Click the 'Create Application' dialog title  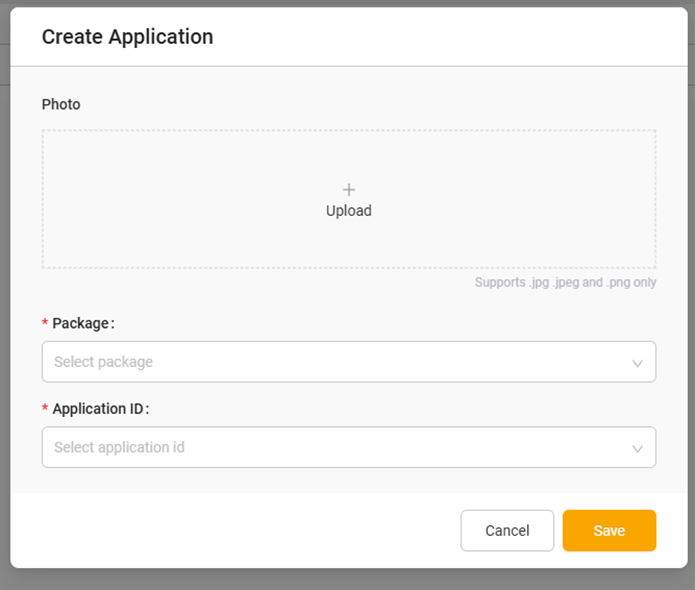128,36
